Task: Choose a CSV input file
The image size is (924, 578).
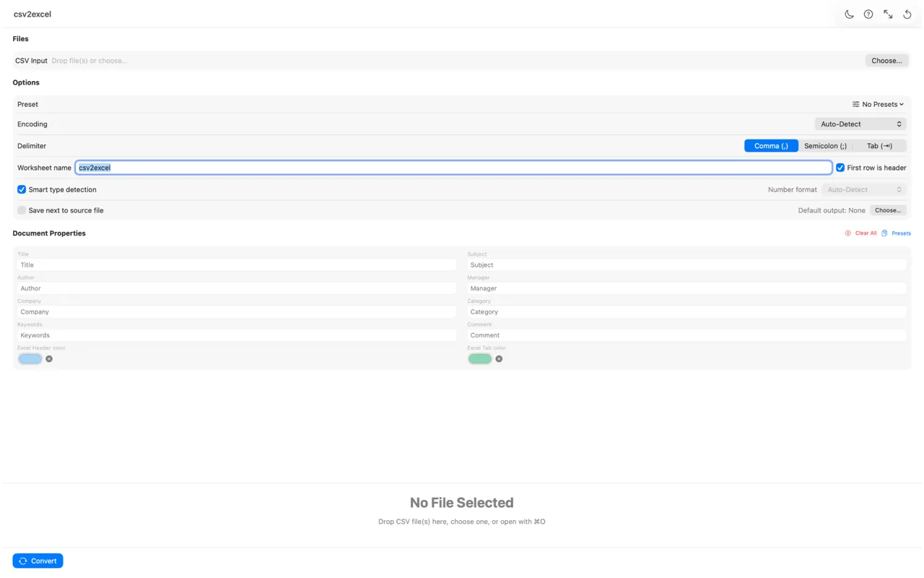Action: click(886, 61)
